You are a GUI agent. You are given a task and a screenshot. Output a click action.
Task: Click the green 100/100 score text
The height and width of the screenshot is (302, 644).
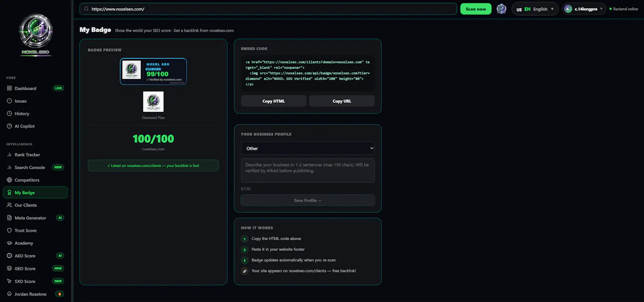click(x=153, y=139)
